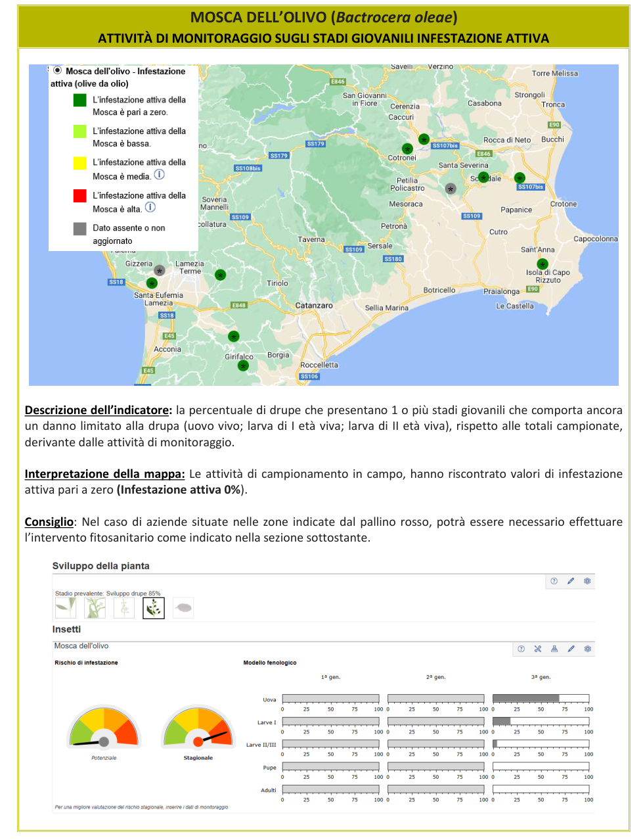The height and width of the screenshot is (840, 643).
Task: Click yellow 'media' legend swatch
Action: tap(79, 162)
